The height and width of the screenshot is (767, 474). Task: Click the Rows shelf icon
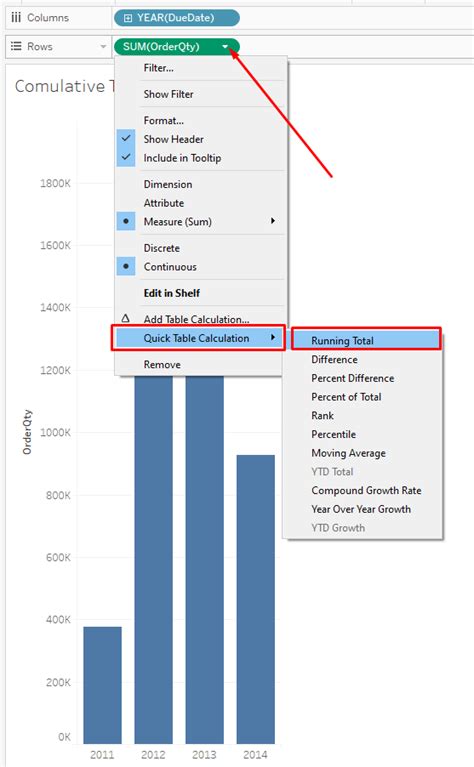16,46
